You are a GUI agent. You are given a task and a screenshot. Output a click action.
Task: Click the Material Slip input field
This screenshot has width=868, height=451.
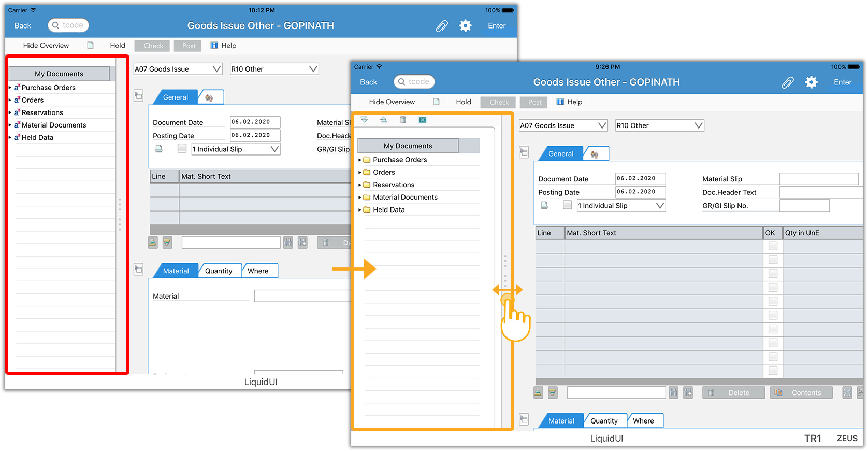pyautogui.click(x=819, y=179)
